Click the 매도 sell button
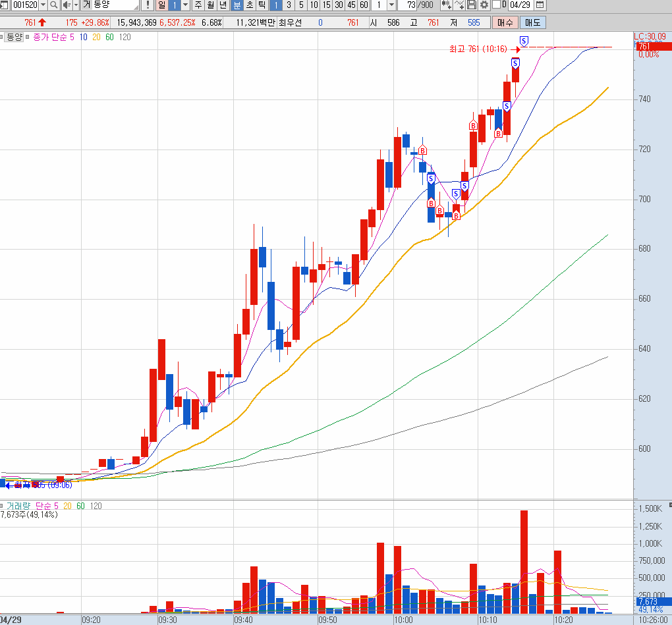The height and width of the screenshot is (625, 672). pos(532,22)
